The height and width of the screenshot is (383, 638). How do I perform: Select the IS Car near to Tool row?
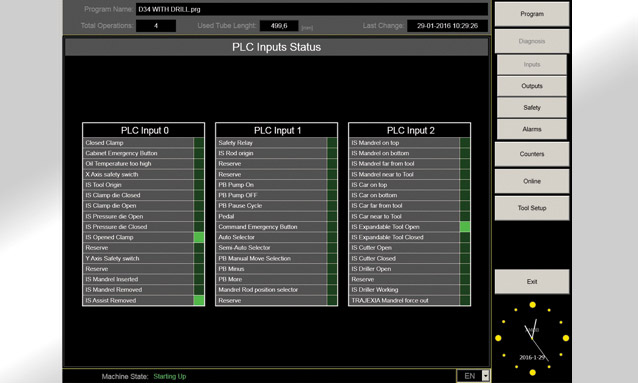point(409,216)
